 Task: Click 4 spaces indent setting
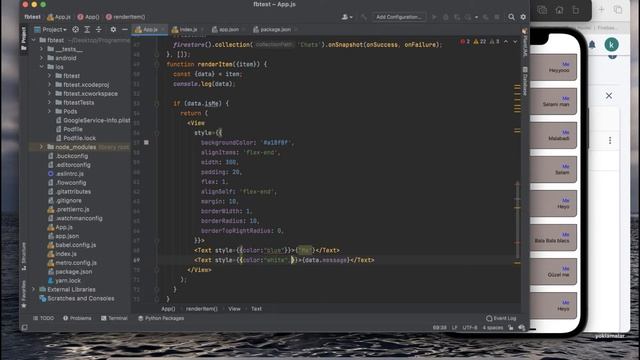point(493,327)
